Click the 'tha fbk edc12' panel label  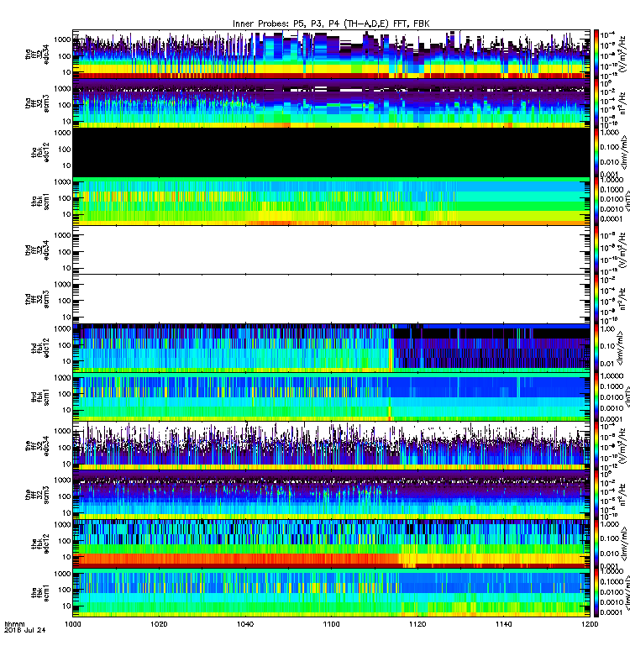click(40, 153)
